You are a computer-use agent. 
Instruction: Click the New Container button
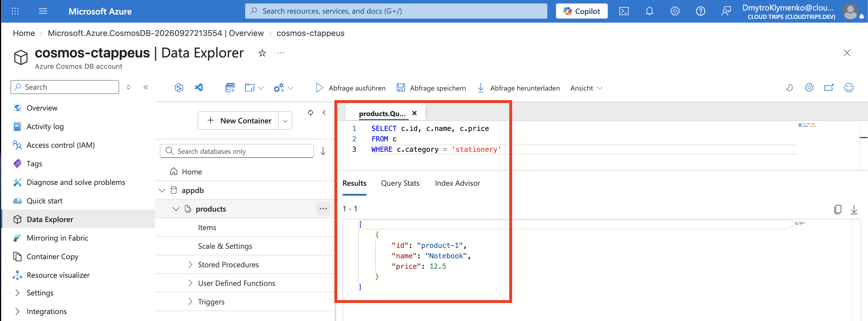tap(238, 120)
